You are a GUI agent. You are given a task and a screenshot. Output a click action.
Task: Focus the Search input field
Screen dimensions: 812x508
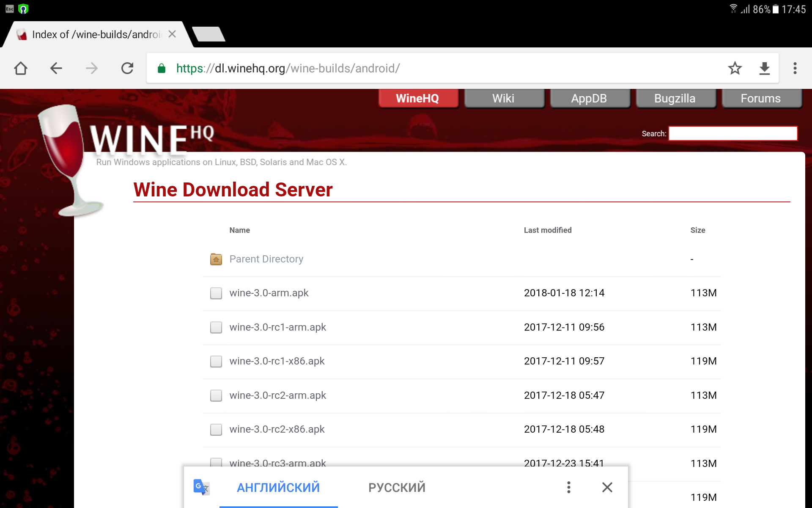pos(733,133)
